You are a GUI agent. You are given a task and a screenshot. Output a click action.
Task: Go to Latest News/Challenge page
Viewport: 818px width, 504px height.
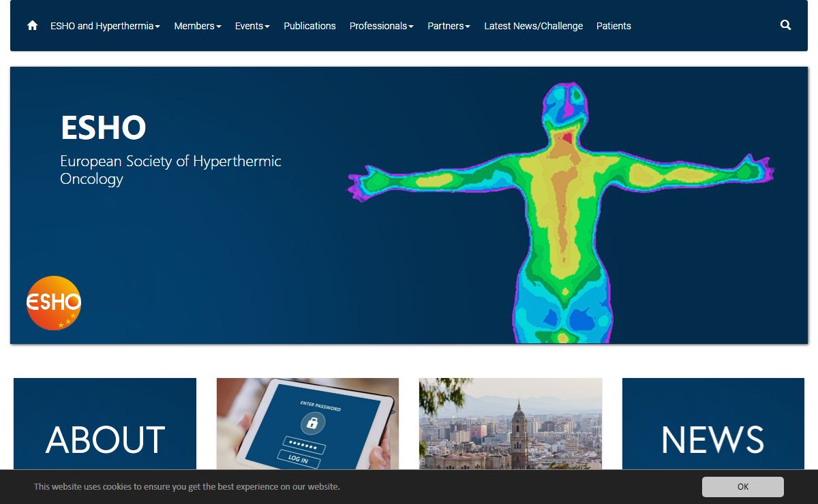[534, 26]
